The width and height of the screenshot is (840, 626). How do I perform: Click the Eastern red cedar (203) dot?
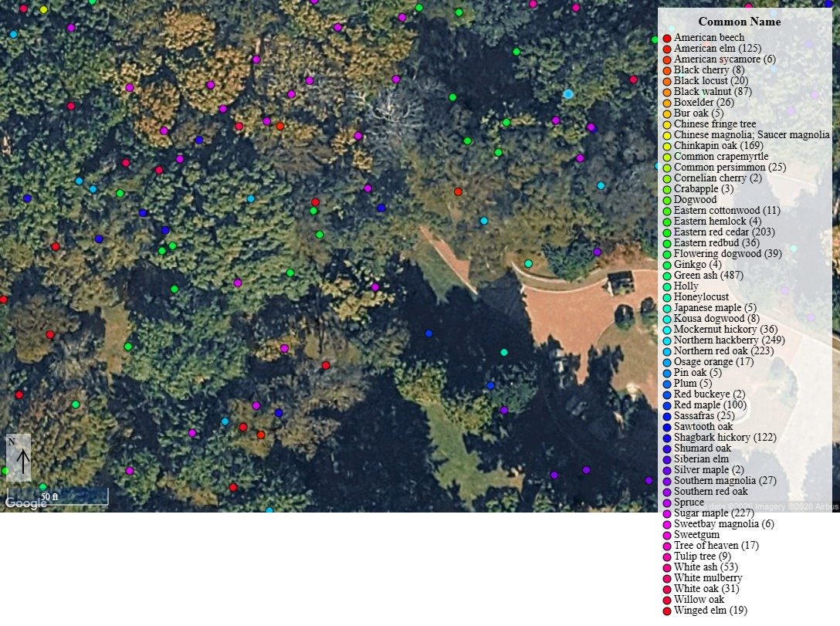click(667, 233)
